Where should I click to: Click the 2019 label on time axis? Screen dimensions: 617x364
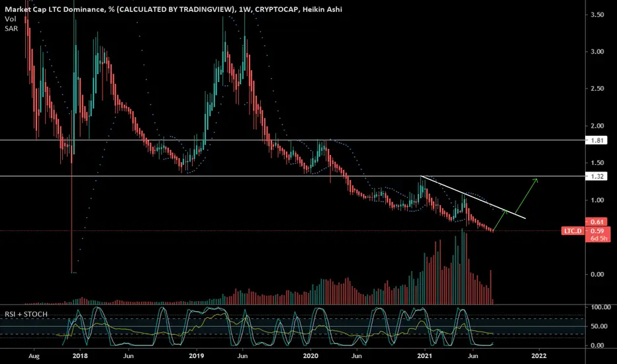pos(196,356)
